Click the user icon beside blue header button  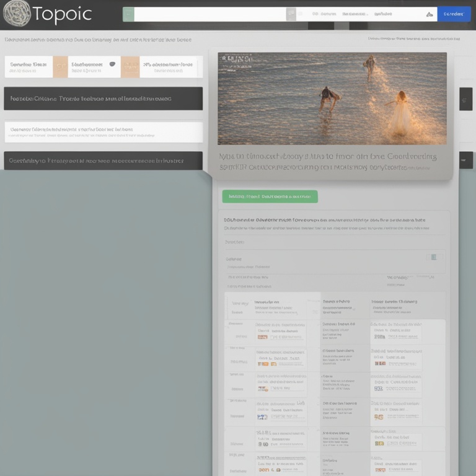tap(430, 14)
